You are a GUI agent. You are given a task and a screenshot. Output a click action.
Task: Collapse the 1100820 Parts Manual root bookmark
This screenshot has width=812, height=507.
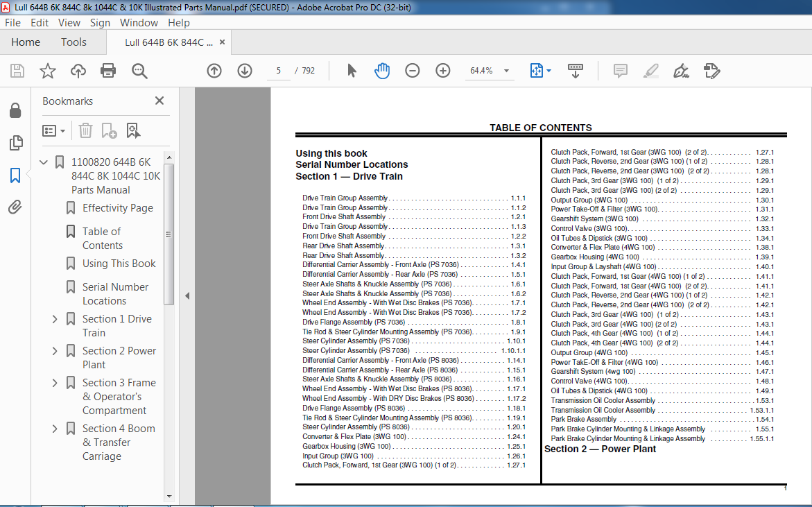tap(44, 162)
